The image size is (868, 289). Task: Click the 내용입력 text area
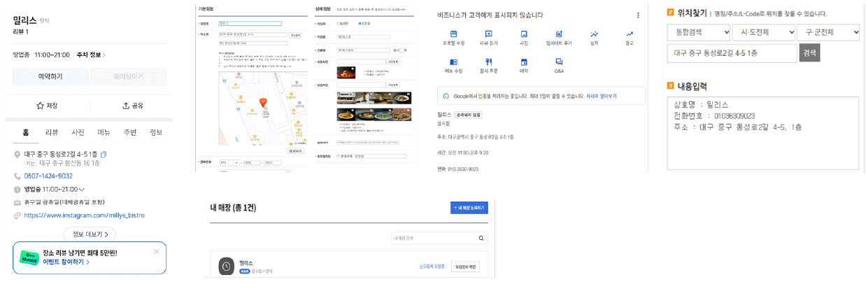[x=762, y=133]
